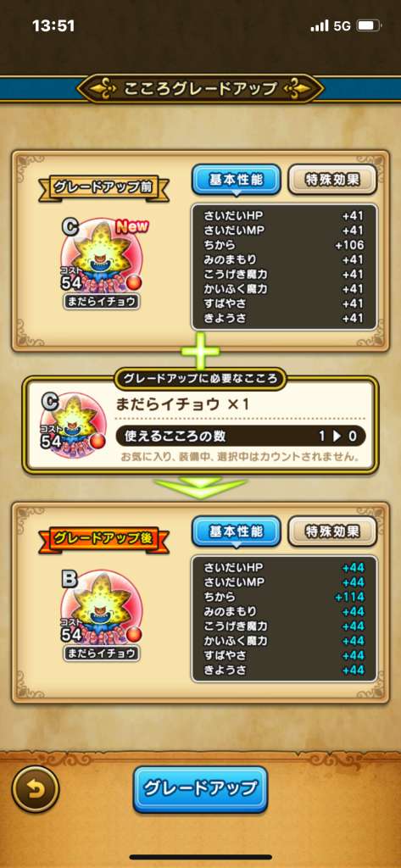Tap the New badge on the heart
The image size is (401, 868).
tap(131, 225)
